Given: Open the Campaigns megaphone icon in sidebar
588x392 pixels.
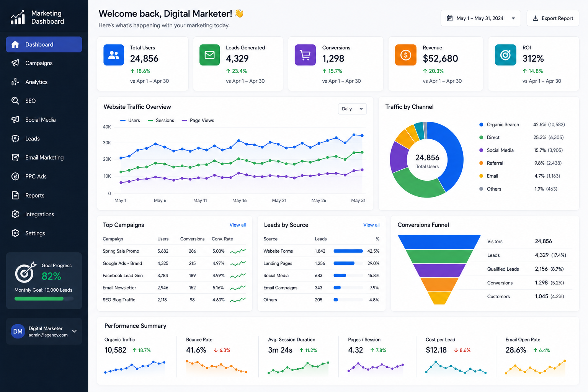Looking at the screenshot, I should click(x=15, y=63).
